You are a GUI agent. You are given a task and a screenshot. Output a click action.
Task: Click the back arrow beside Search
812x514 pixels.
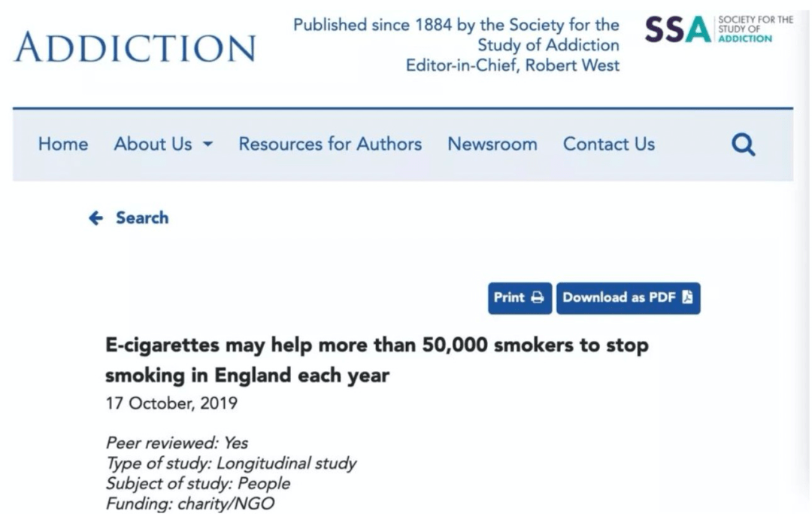(x=95, y=218)
